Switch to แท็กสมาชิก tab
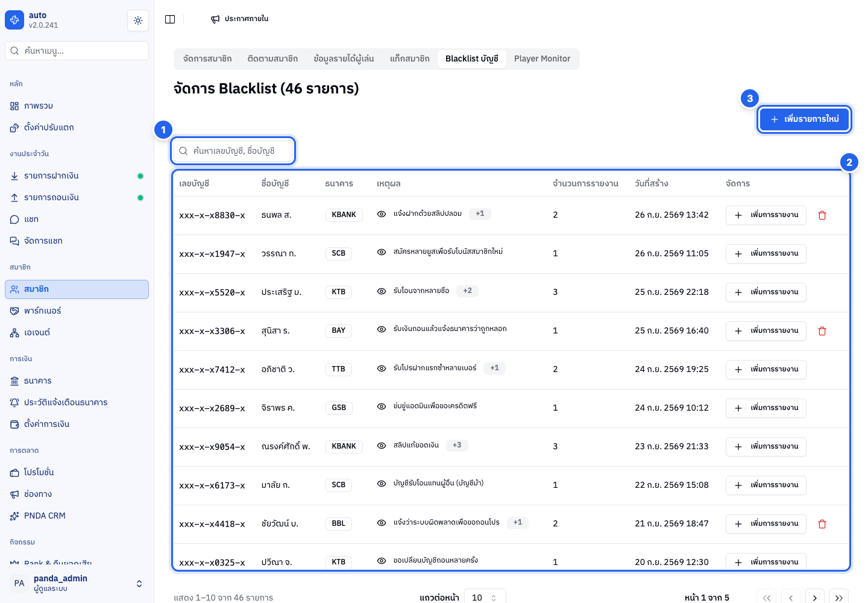868x603 pixels. 410,59
